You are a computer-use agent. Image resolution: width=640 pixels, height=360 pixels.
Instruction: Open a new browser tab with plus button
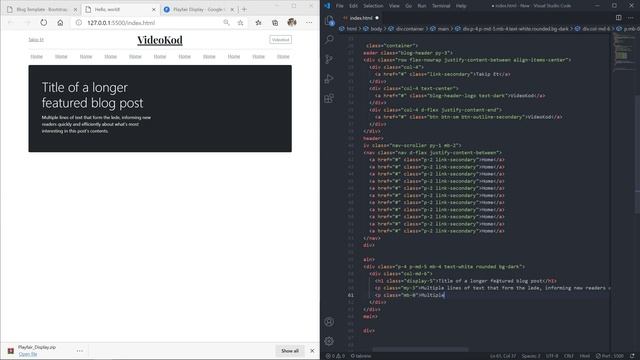[244, 9]
